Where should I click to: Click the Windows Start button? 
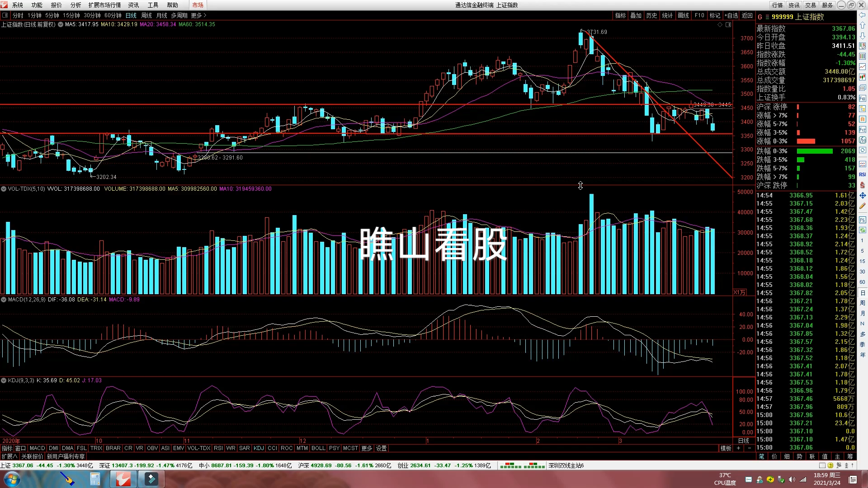pos(12,479)
